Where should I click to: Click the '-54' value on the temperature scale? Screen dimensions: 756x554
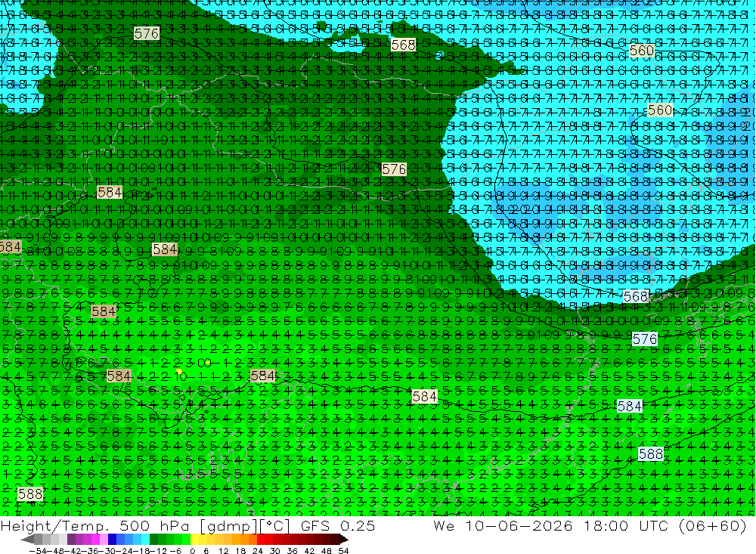38,551
